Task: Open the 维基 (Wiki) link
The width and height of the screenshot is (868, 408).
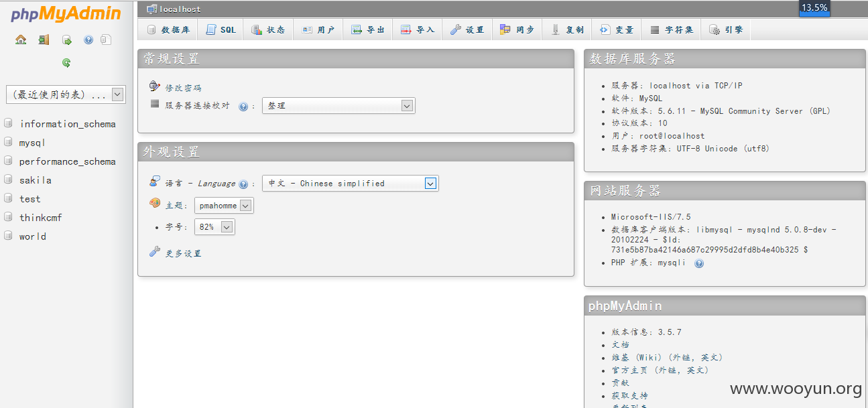Action: pyautogui.click(x=667, y=357)
